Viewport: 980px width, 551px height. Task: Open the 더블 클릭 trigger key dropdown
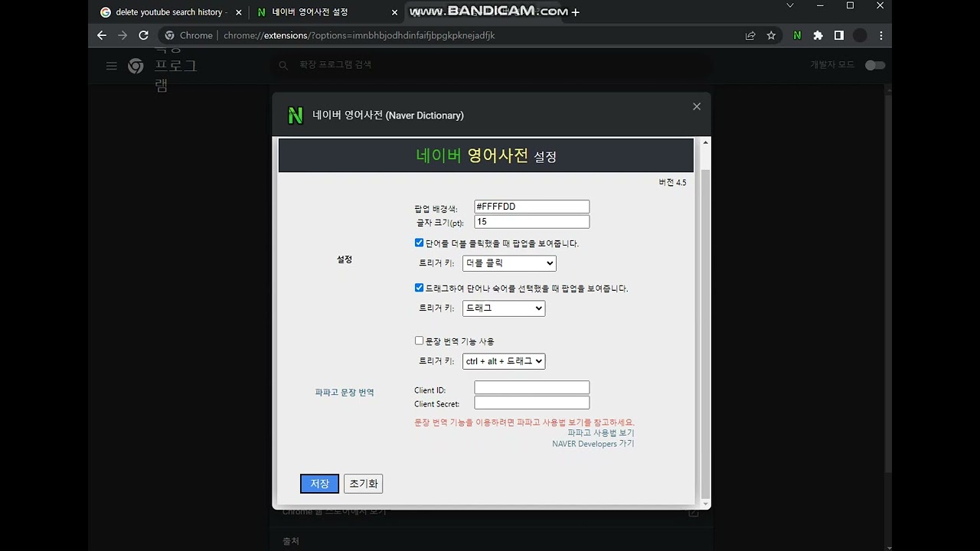[x=509, y=263]
